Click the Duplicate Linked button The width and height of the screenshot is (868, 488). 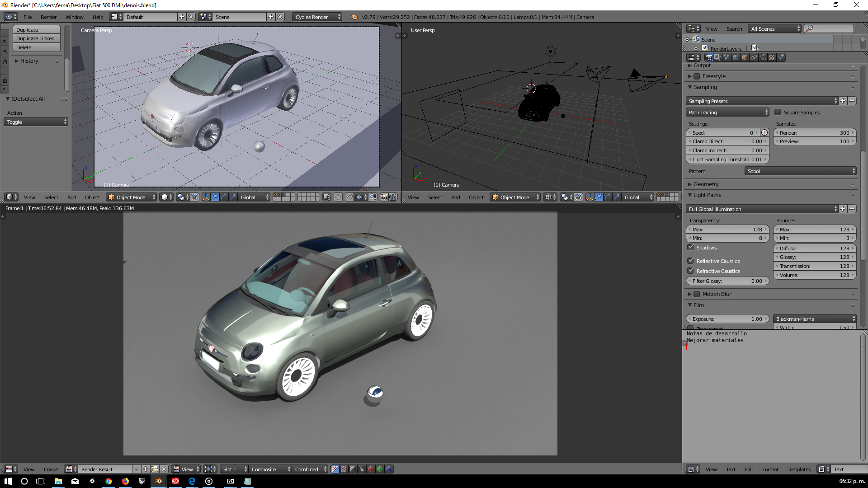(36, 38)
